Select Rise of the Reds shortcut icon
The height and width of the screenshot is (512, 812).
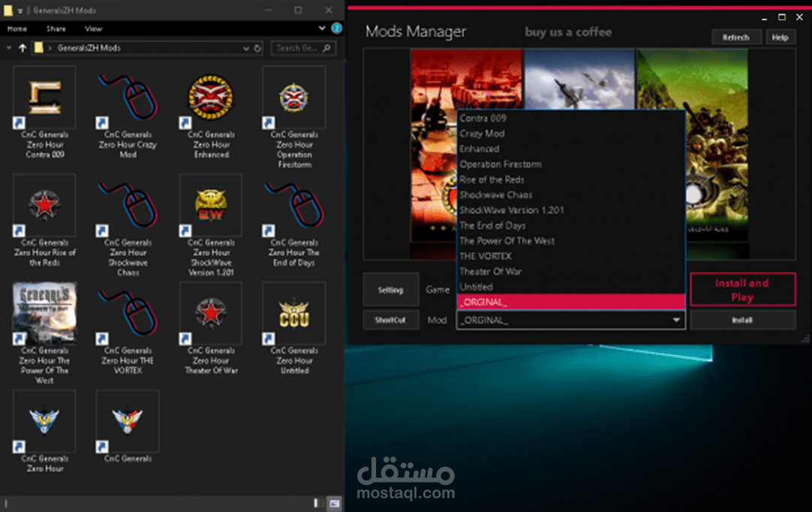[x=44, y=205]
